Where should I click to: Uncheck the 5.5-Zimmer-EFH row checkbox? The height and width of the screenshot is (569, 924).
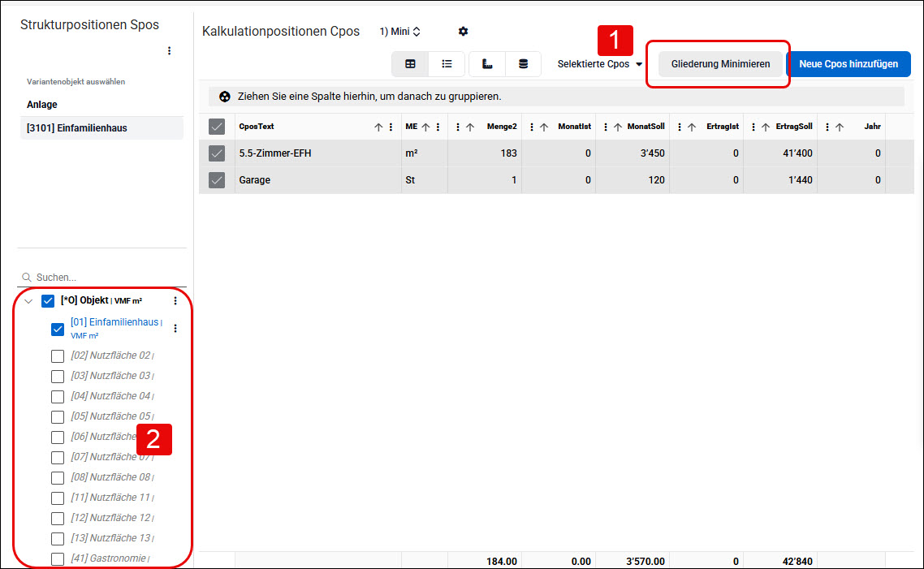tap(217, 153)
